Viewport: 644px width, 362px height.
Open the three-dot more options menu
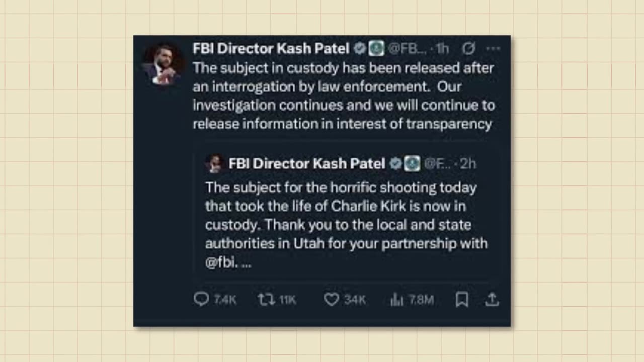point(494,48)
